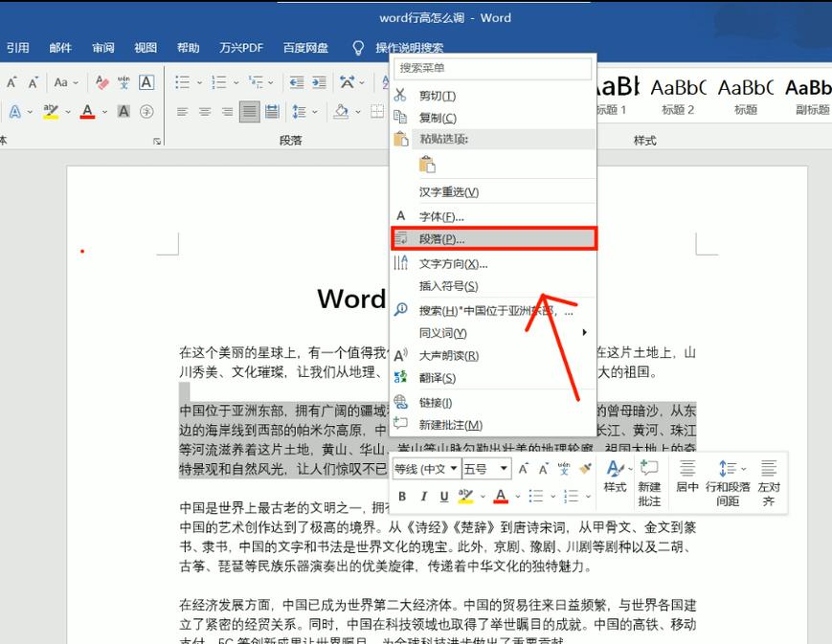Expand the ribbon Line Spacing dropdown arrow
832x644 pixels.
pos(315,112)
